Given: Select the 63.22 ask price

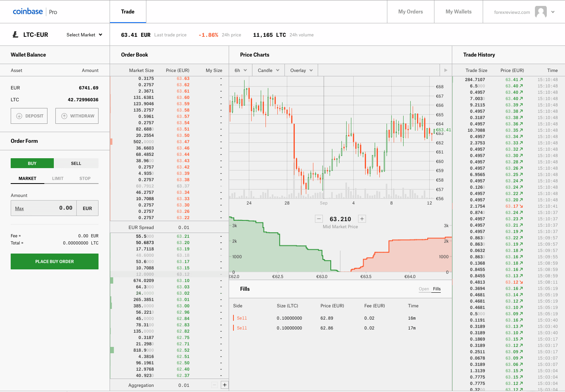Looking at the screenshot, I should 183,218.
